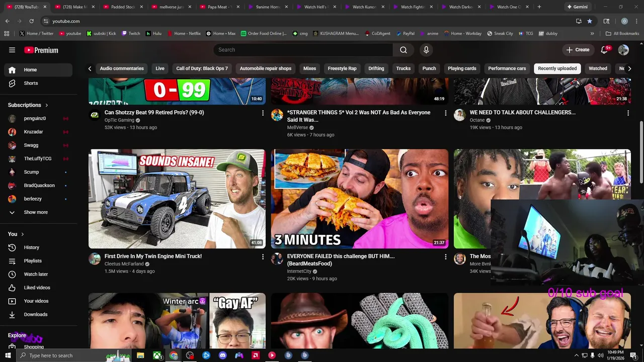Open Discord from the taskbar
The width and height of the screenshot is (644, 362).
click(223, 355)
